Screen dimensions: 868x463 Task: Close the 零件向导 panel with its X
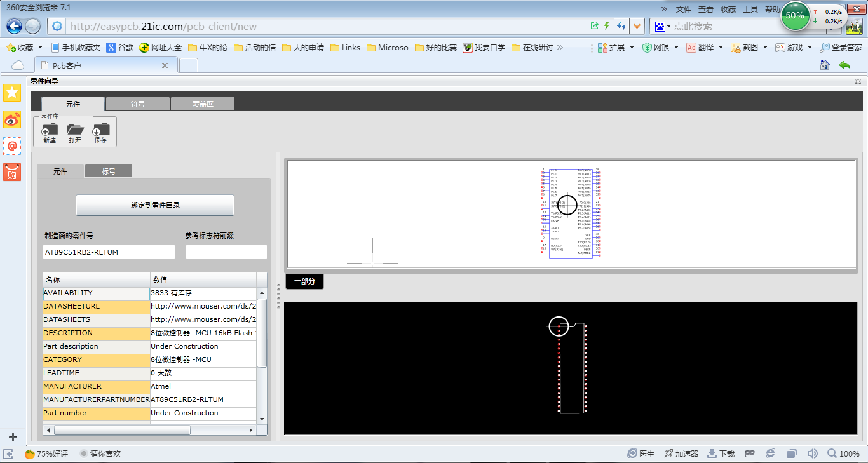(858, 81)
